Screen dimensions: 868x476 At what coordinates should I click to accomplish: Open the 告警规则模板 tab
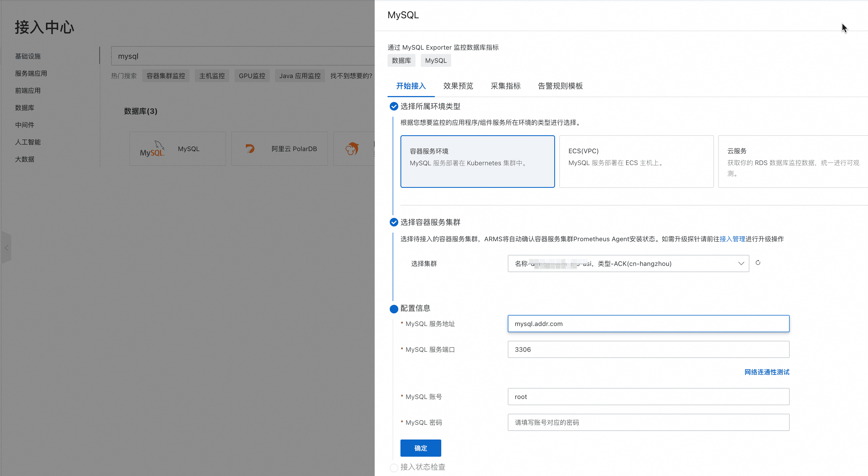[x=560, y=86]
